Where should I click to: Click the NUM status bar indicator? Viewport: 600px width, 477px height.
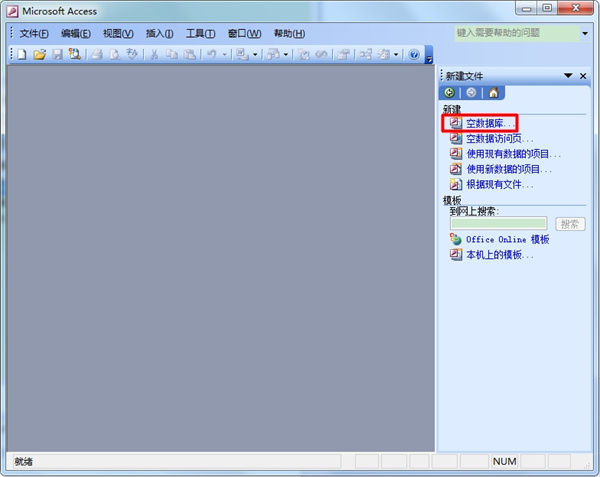click(x=504, y=462)
